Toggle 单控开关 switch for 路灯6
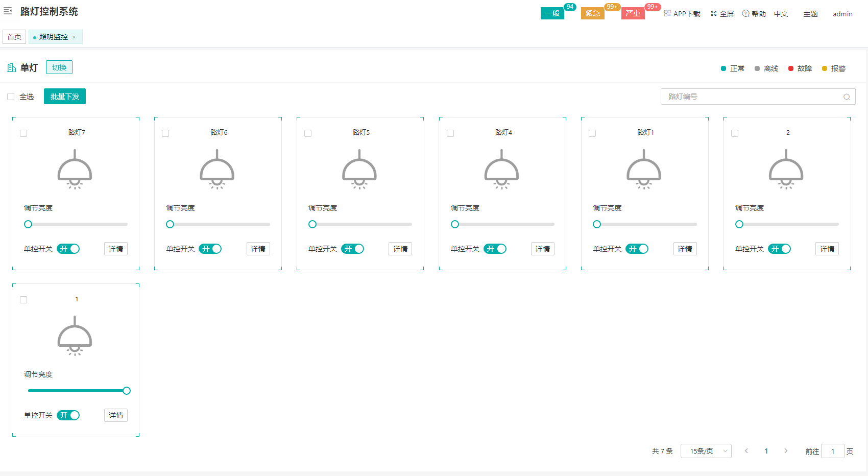The image size is (868, 476). click(210, 249)
